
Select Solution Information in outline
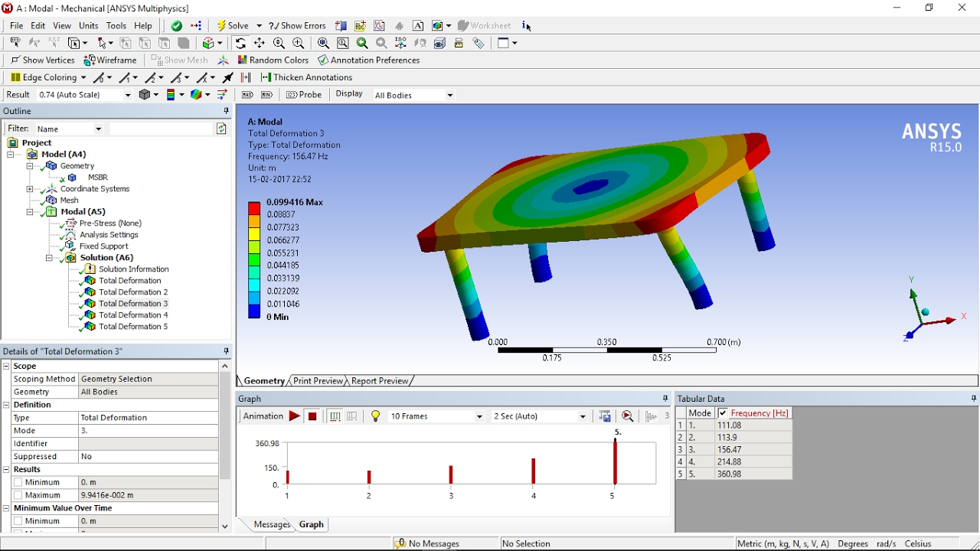[x=134, y=269]
